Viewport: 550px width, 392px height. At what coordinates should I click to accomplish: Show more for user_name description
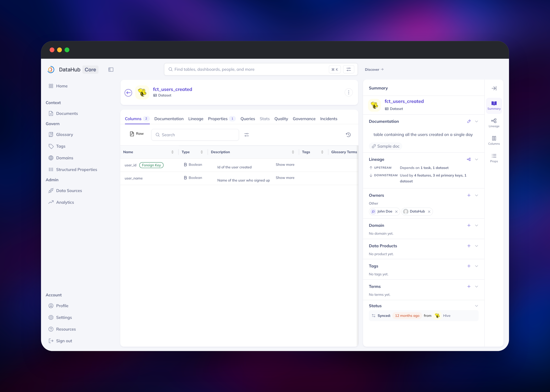pyautogui.click(x=285, y=178)
